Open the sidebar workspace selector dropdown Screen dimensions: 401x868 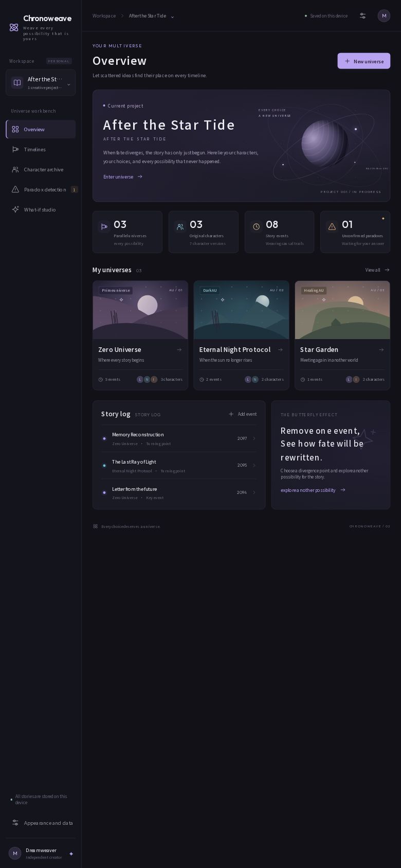tap(41, 83)
